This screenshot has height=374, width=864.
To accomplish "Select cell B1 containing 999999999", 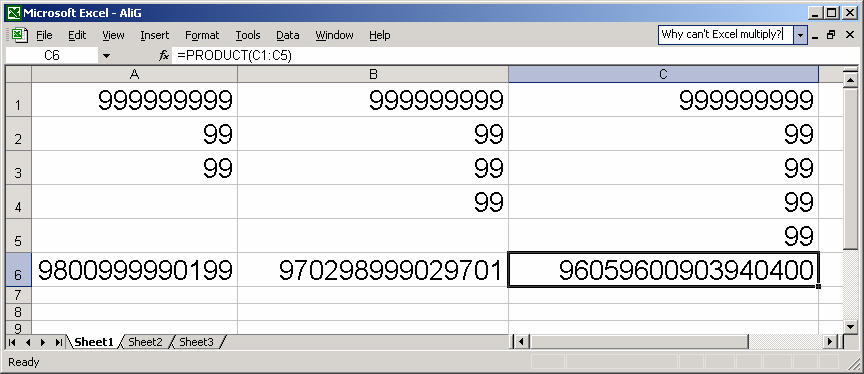I will click(x=373, y=100).
